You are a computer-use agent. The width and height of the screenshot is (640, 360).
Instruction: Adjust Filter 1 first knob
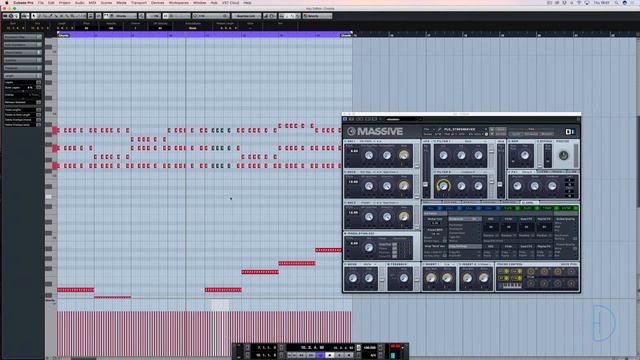(443, 155)
